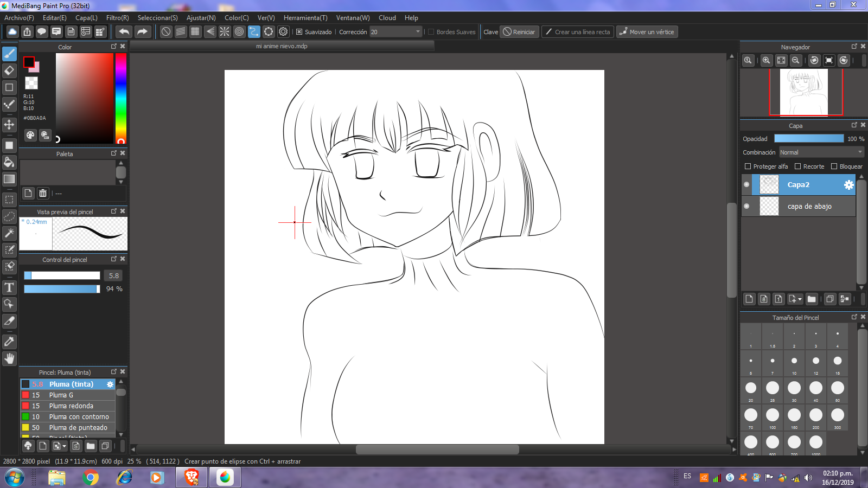Viewport: 868px width, 488px height.
Task: Select the Move tool
Action: tap(9, 125)
